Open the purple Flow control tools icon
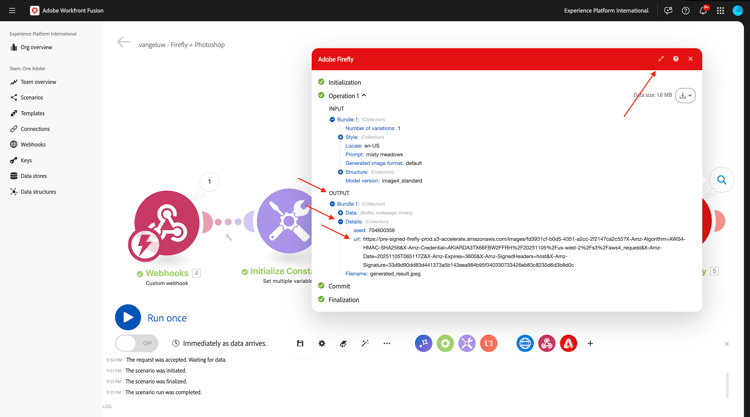This screenshot has width=750, height=417. pos(423,343)
